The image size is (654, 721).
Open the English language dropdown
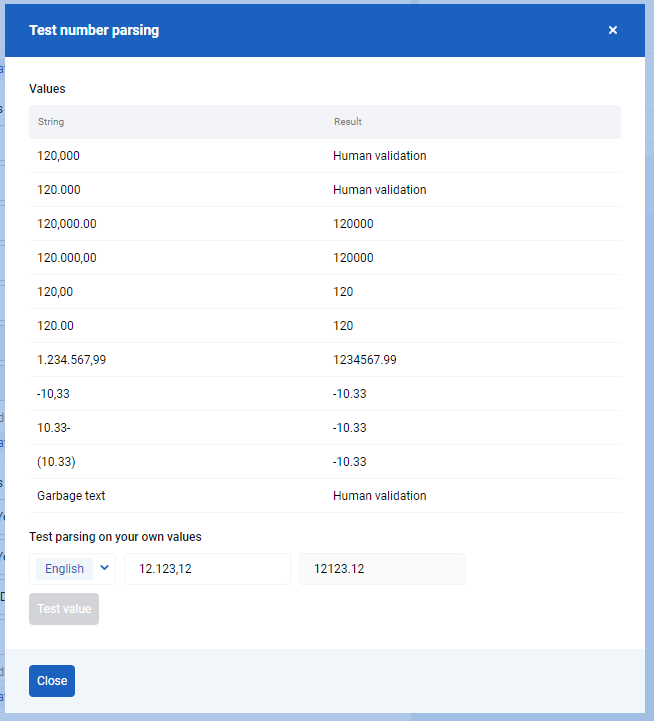(72, 569)
